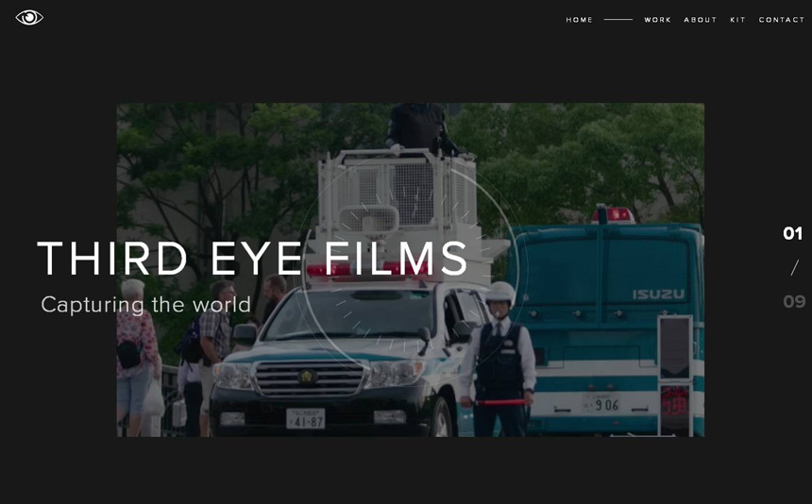Click the THIRD EYE FILMS heading

[253, 260]
